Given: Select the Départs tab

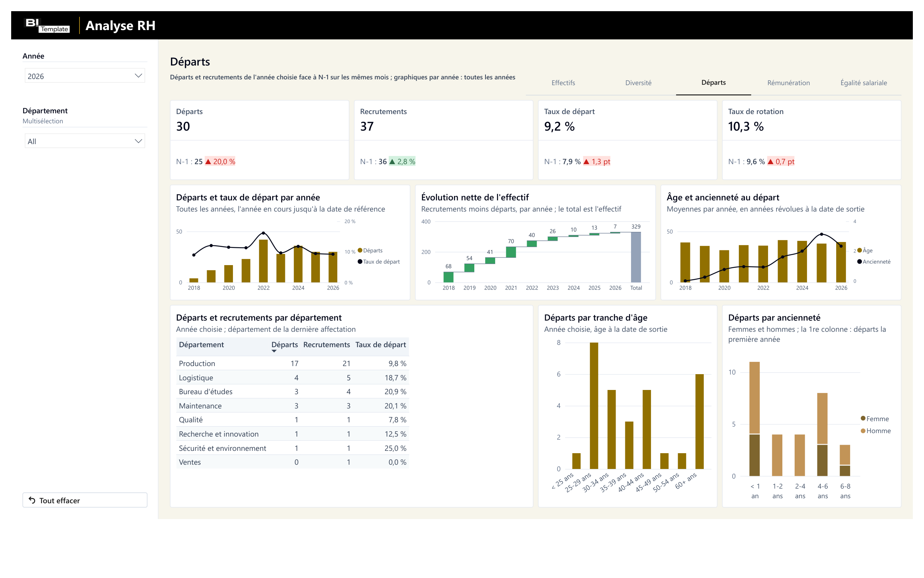Looking at the screenshot, I should [713, 83].
